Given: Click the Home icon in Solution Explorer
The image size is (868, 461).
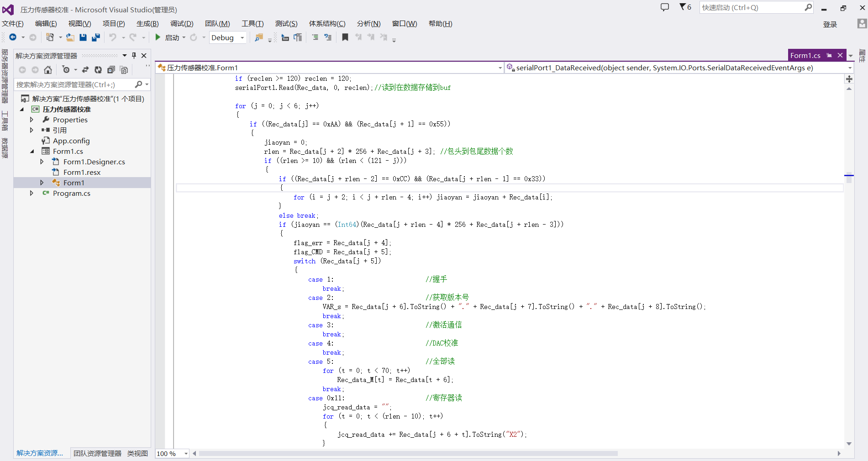Looking at the screenshot, I should (48, 70).
